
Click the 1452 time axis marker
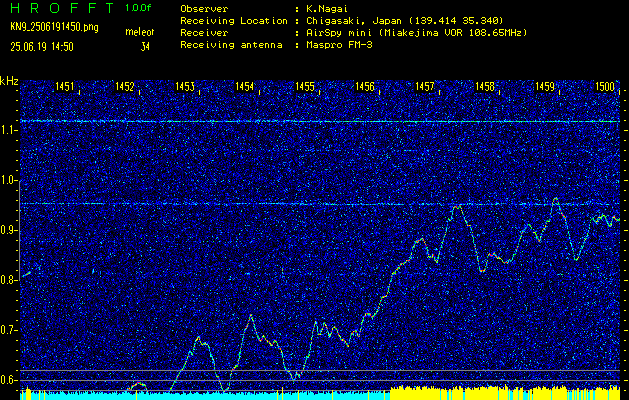pos(125,86)
